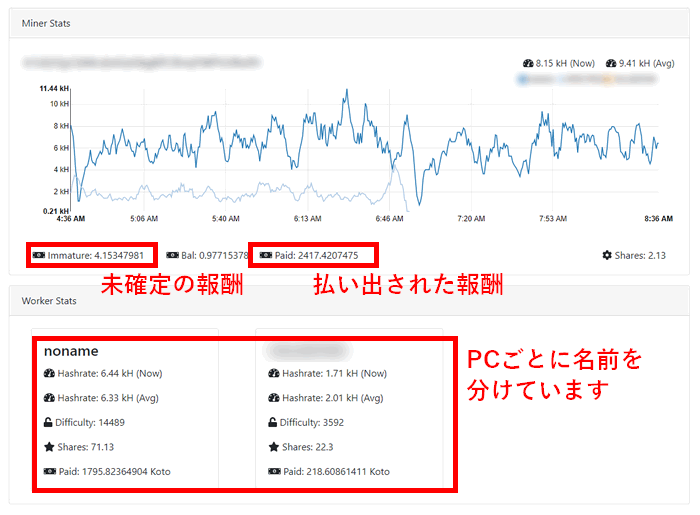The width and height of the screenshot is (700, 515).
Task: Click the Shares: 2.13 value
Action: tap(640, 255)
